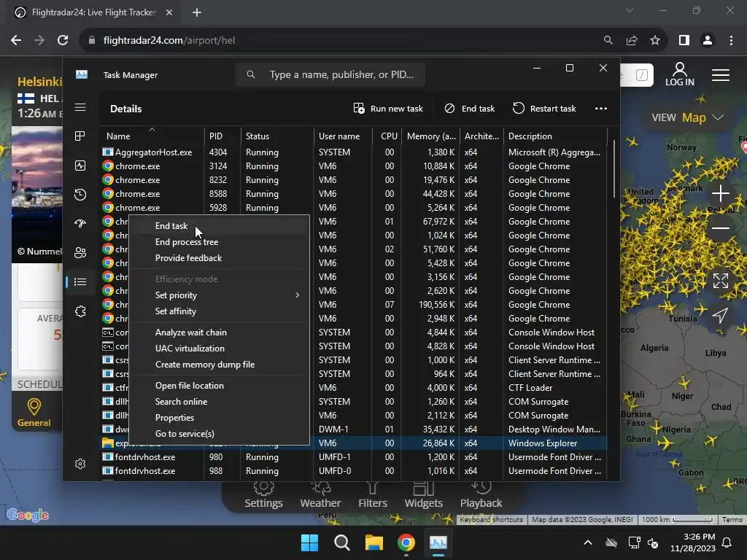This screenshot has width=747, height=560.
Task: Choose Search online in context menu
Action: coord(219,402)
